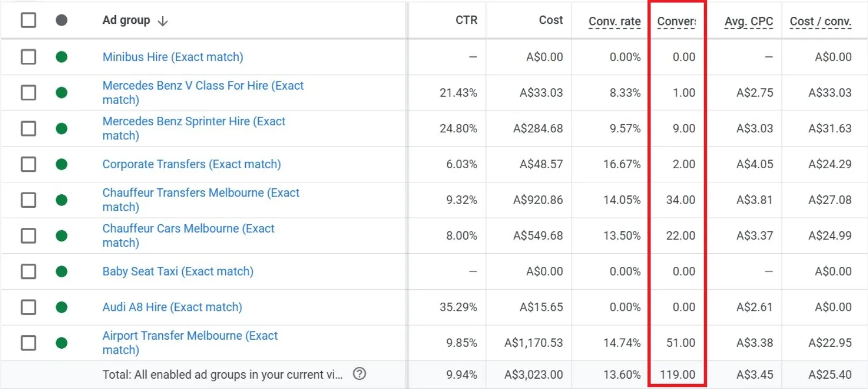Viewport: 868px width, 389px height.
Task: Click the grey status dot in header
Action: click(x=61, y=20)
